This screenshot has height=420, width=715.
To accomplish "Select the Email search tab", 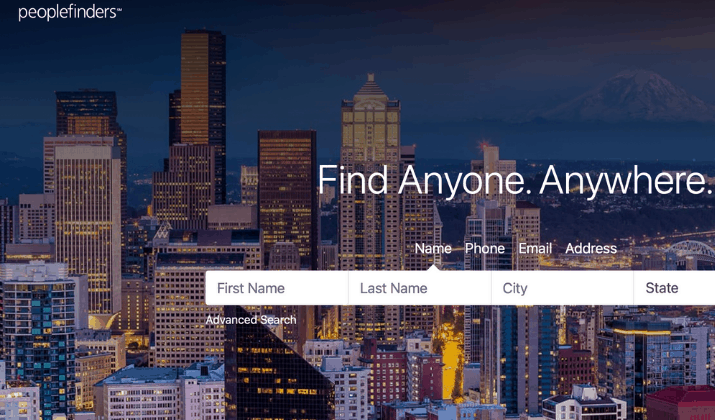I will click(535, 249).
